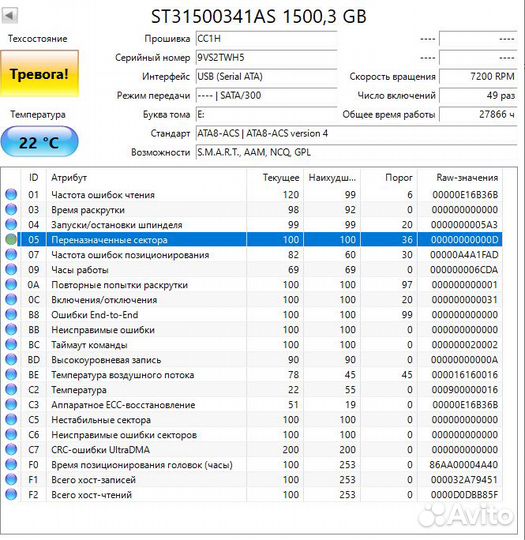Click the Интерфейс field USB (Serial ATA)
Image resolution: width=525 pixels, height=540 pixels.
point(266,76)
